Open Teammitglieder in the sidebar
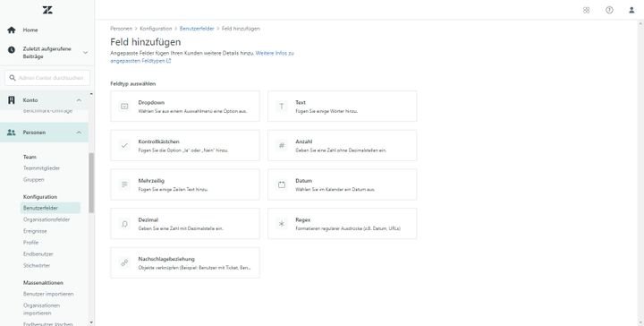This screenshot has height=326, width=644. click(41, 168)
